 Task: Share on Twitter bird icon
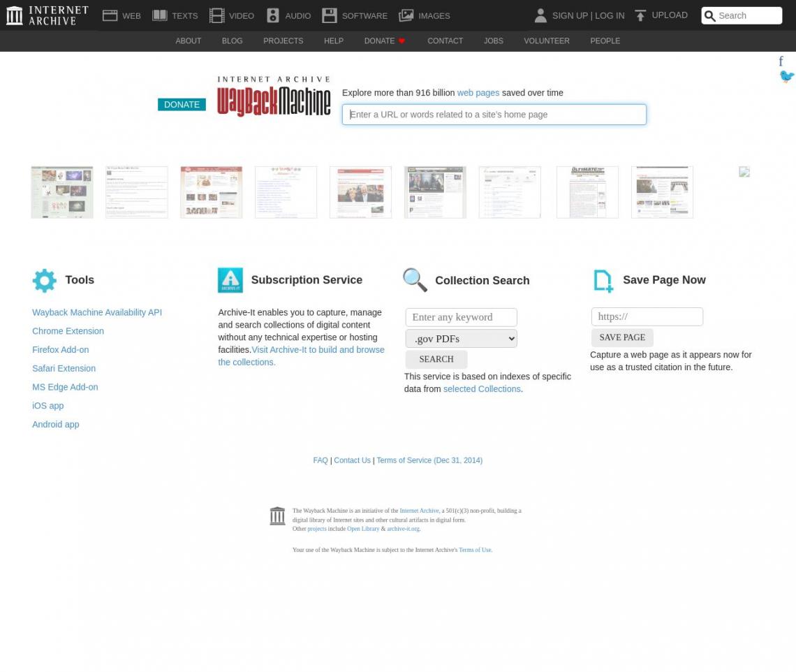pos(787,76)
